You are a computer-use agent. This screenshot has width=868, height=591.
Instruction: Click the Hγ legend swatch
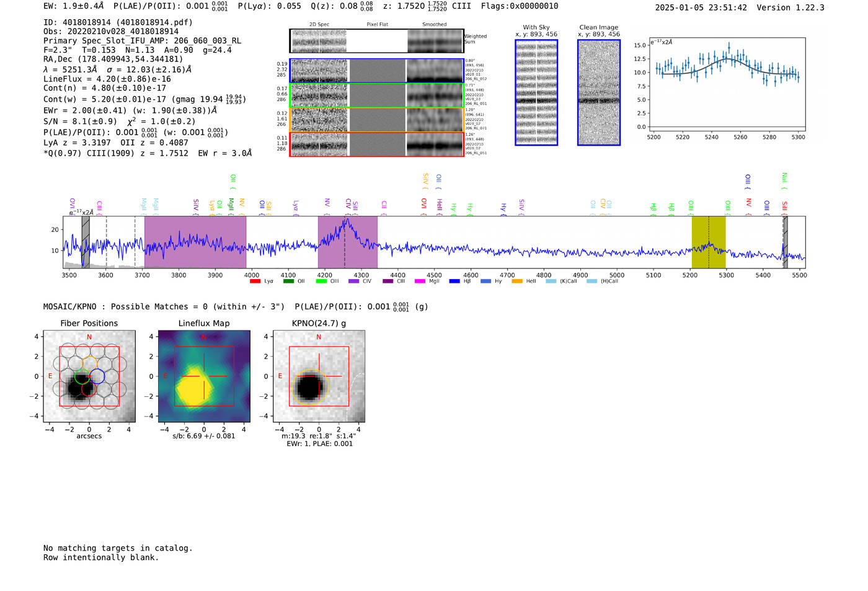coord(485,281)
